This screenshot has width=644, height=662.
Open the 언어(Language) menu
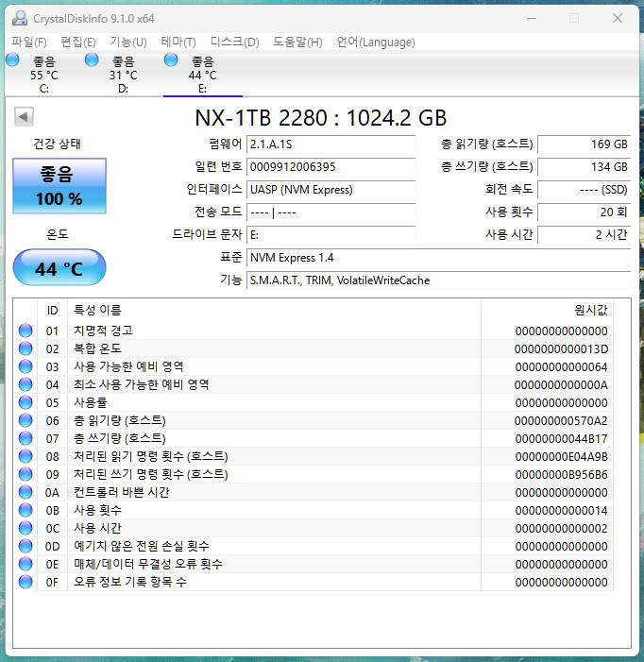pyautogui.click(x=376, y=42)
